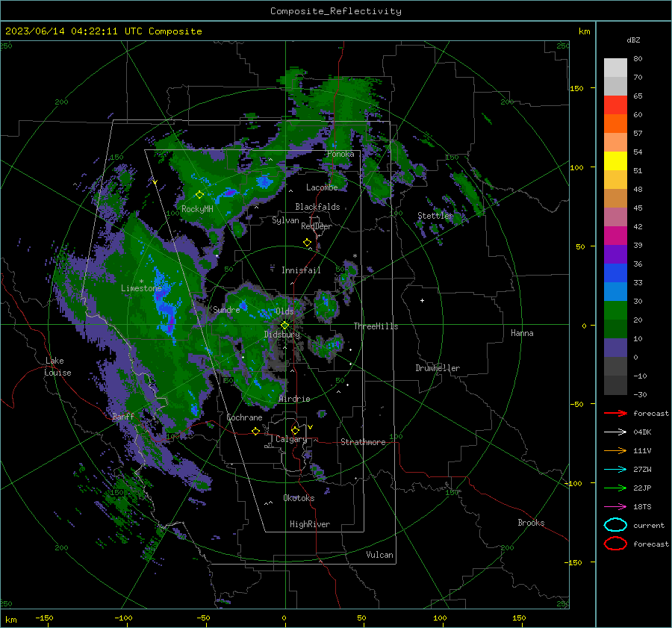
Task: Click the Hanna label
Action: coord(522,333)
